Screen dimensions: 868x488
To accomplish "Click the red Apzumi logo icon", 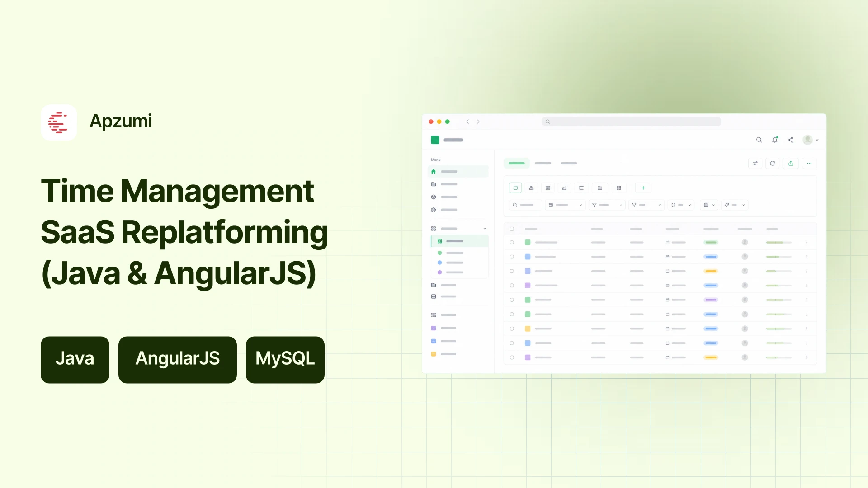I will tap(59, 122).
